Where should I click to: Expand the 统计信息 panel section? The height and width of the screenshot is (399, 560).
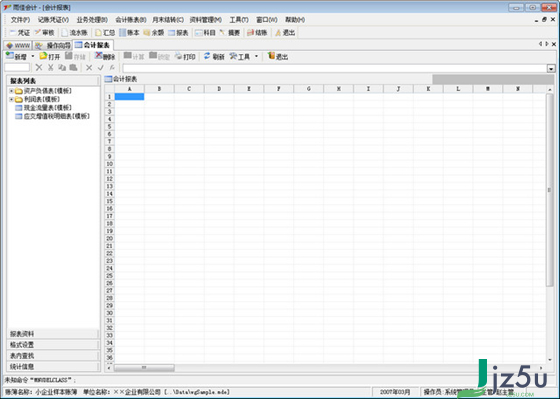tap(53, 366)
